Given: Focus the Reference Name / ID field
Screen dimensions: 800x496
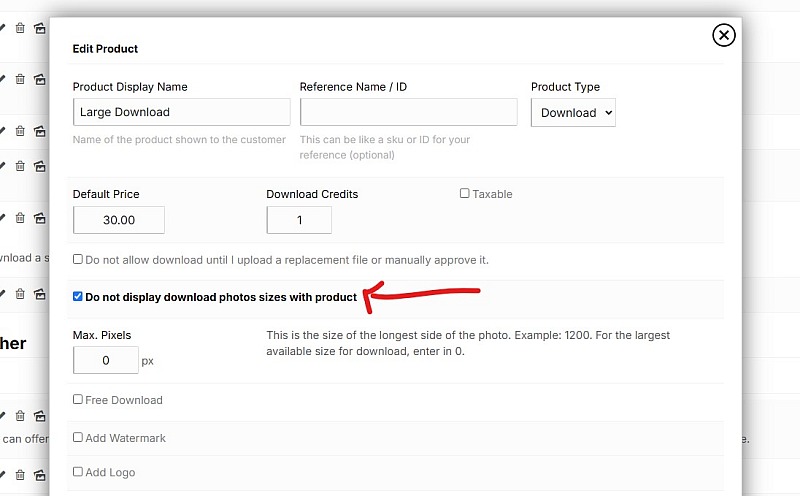Looking at the screenshot, I should (x=408, y=112).
